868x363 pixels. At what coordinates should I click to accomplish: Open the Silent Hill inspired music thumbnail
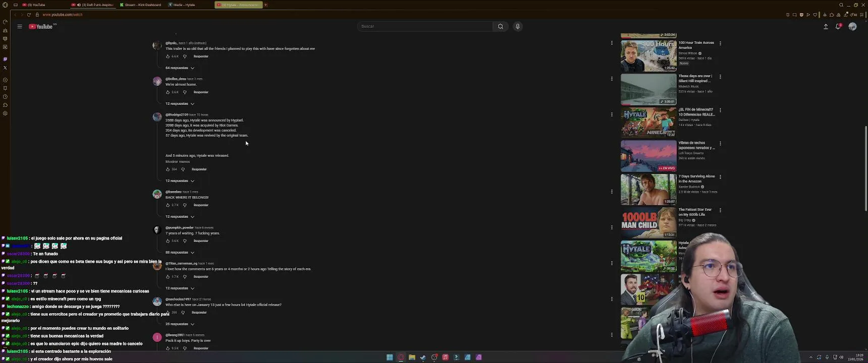648,89
